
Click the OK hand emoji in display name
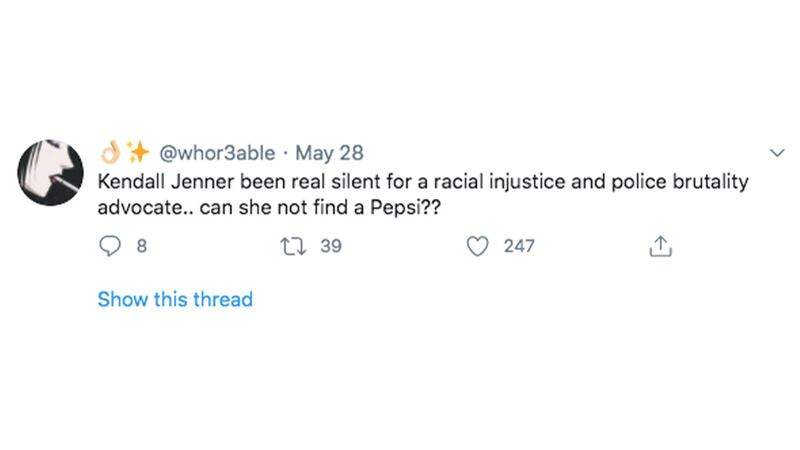[x=109, y=153]
